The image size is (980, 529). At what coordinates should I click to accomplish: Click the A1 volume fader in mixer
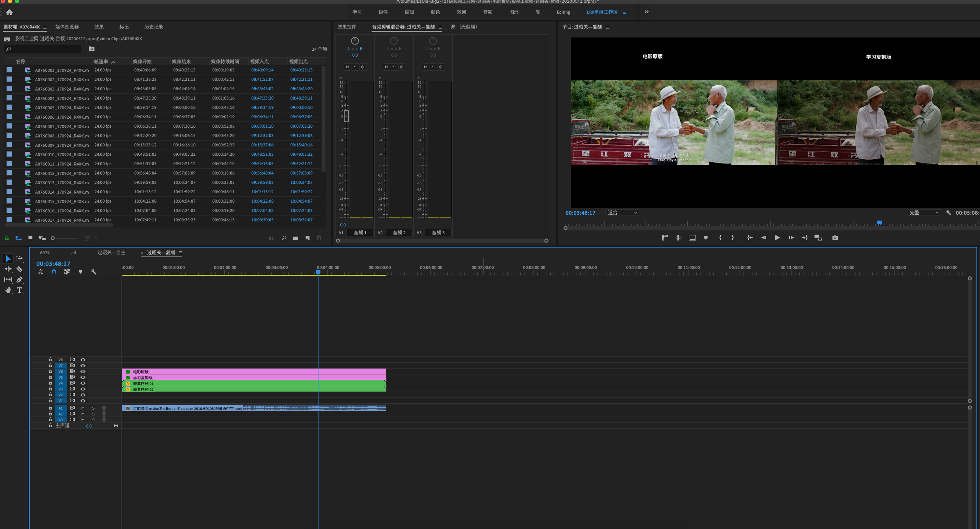click(346, 116)
